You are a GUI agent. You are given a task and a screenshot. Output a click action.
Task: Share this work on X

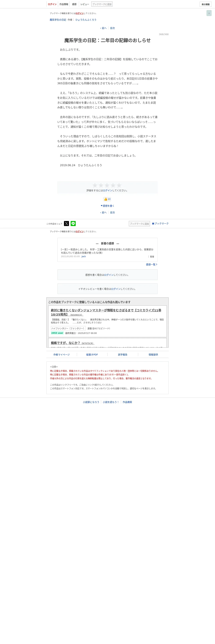[66, 224]
